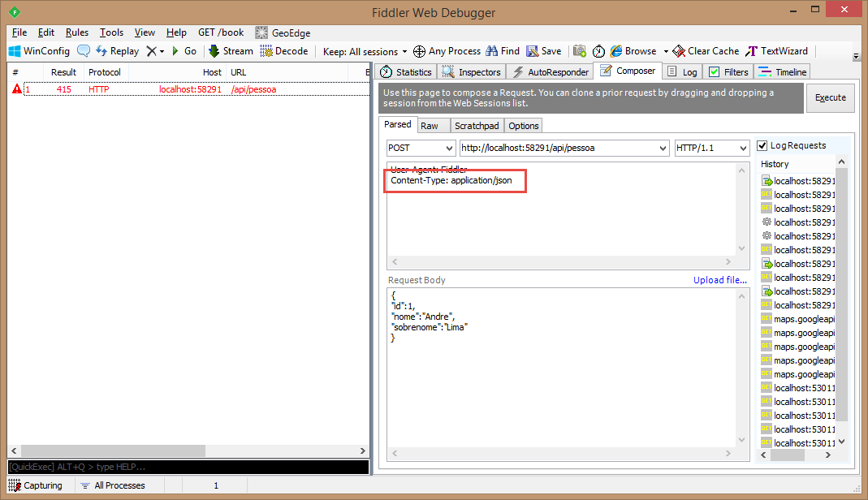
Task: Click the comment bubble toolbar icon
Action: (84, 51)
